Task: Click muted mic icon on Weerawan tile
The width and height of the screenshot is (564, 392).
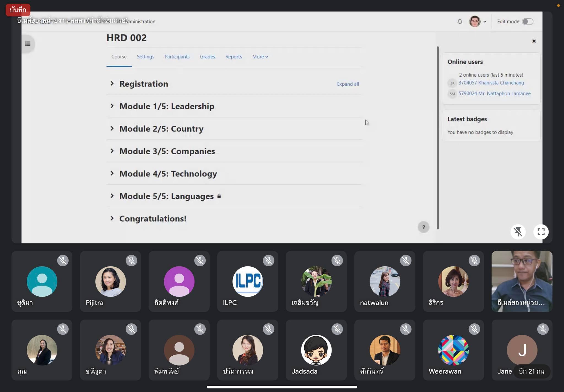Action: click(x=474, y=329)
